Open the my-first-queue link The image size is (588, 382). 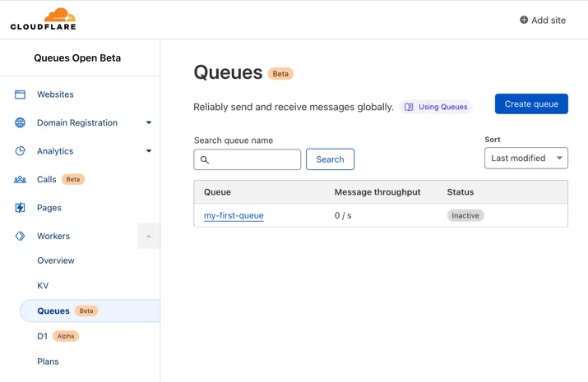[234, 215]
